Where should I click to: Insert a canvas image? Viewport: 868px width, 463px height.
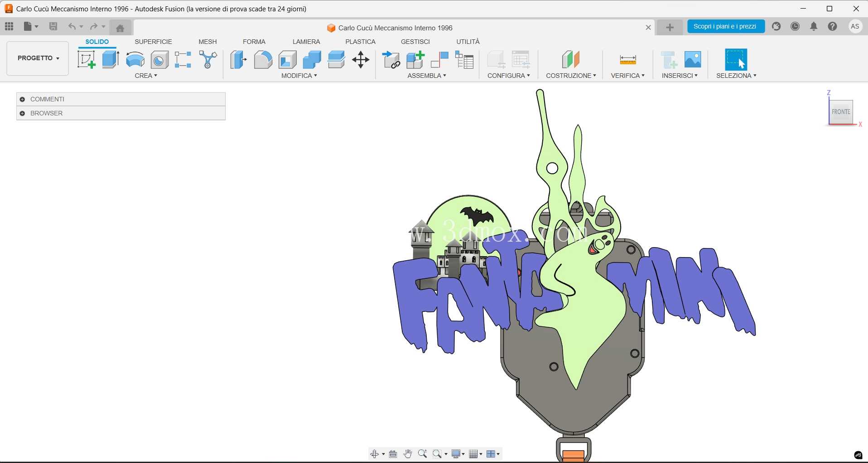[x=693, y=59]
